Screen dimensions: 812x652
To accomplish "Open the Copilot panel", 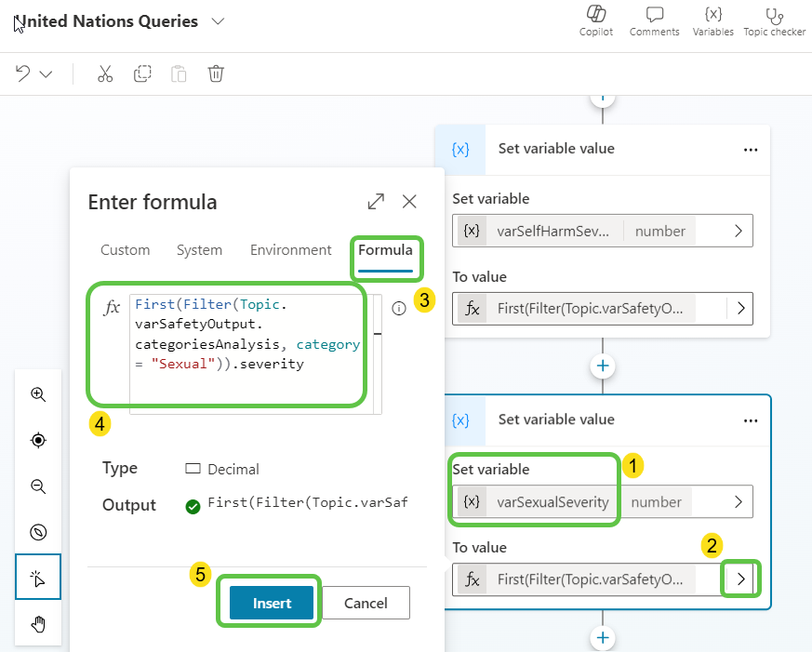I will 596,20.
